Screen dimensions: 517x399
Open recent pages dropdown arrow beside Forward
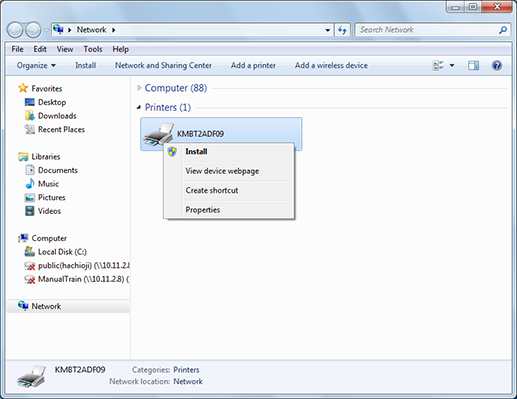tap(46, 30)
